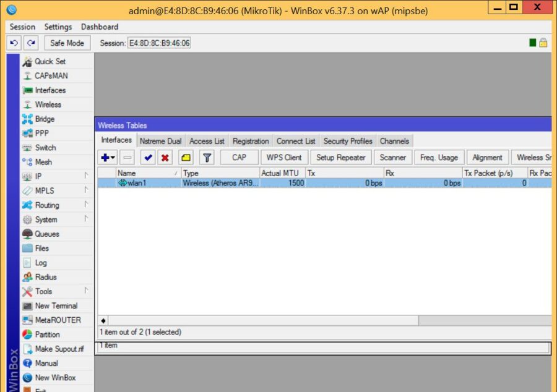Open the PPP section
This screenshot has width=557, height=392.
pyautogui.click(x=57, y=134)
